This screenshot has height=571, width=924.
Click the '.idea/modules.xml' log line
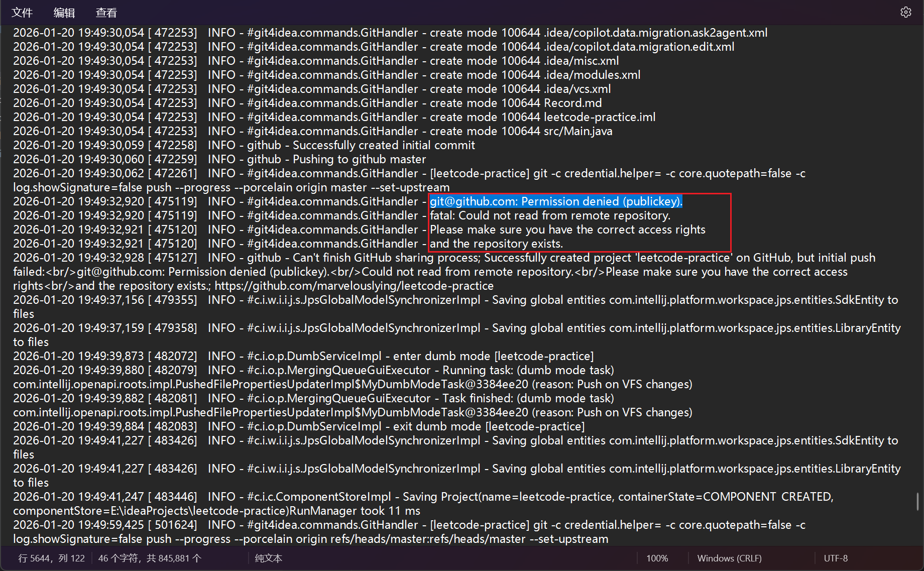coord(327,75)
